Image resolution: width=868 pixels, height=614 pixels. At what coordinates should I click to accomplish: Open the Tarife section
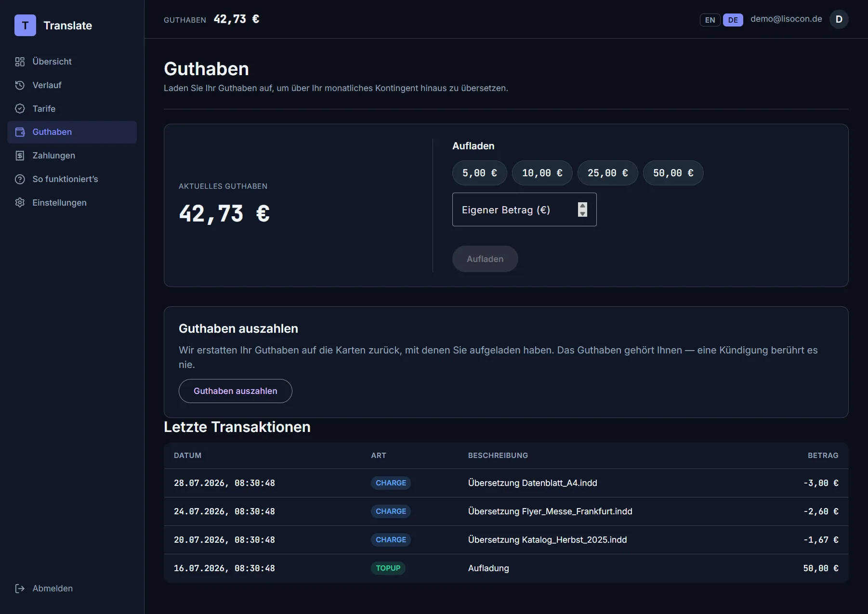point(72,109)
